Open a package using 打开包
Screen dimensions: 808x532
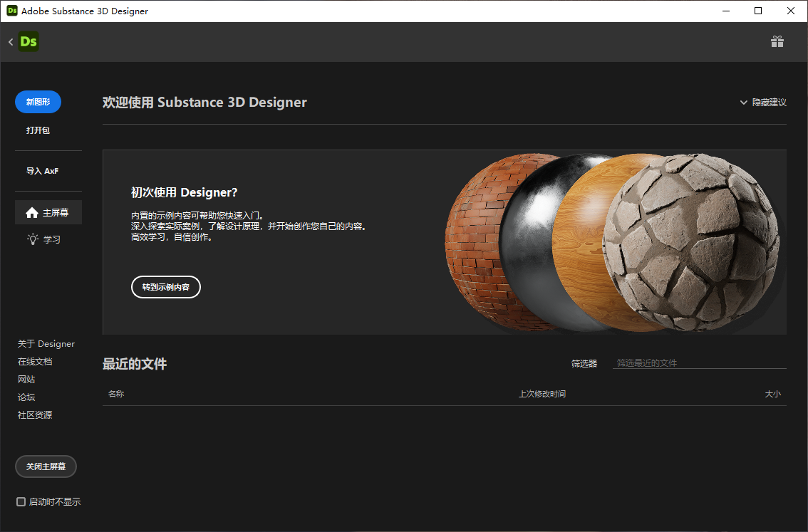pyautogui.click(x=38, y=130)
